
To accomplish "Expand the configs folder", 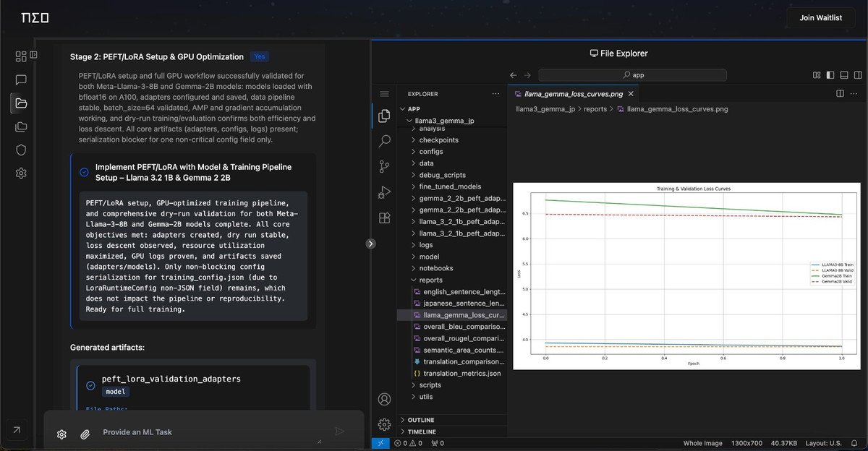I will 451,152.
